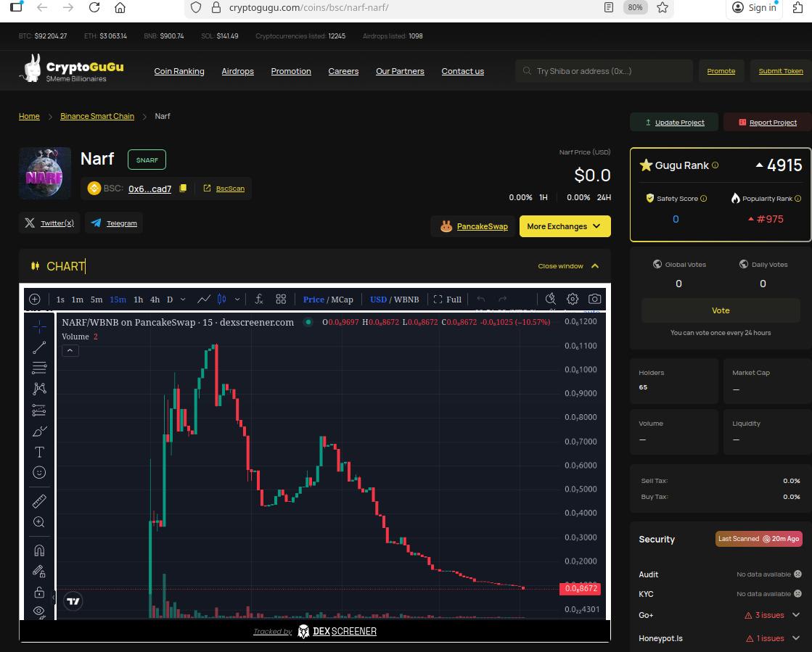Expand the More Exchanges dropdown
812x652 pixels.
(x=565, y=226)
